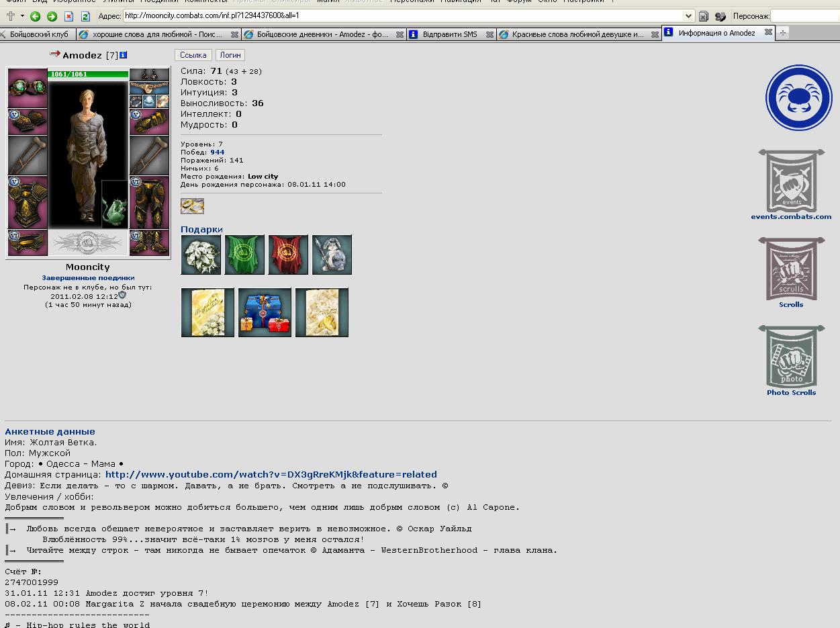Click the Ссылка button
Image resolution: width=840 pixels, height=628 pixels.
coord(193,55)
